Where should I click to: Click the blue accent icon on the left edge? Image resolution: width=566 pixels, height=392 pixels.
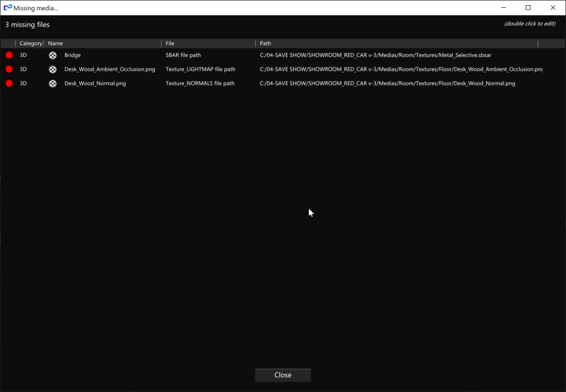pos(2,239)
